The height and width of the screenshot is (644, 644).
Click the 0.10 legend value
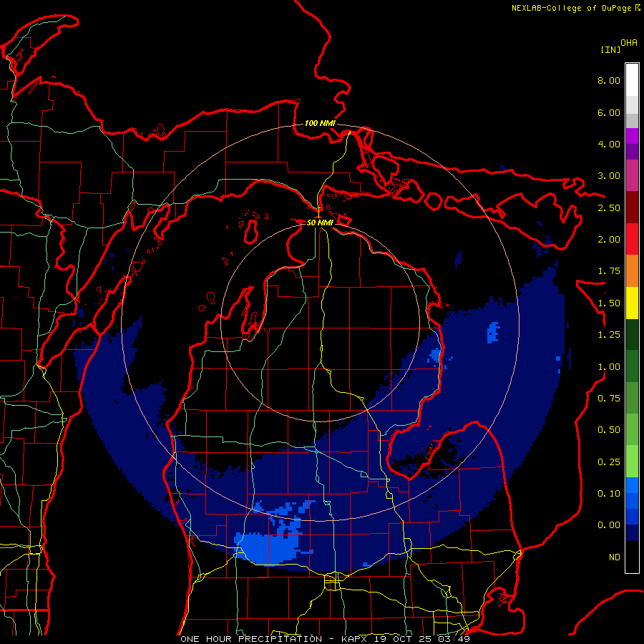point(609,494)
